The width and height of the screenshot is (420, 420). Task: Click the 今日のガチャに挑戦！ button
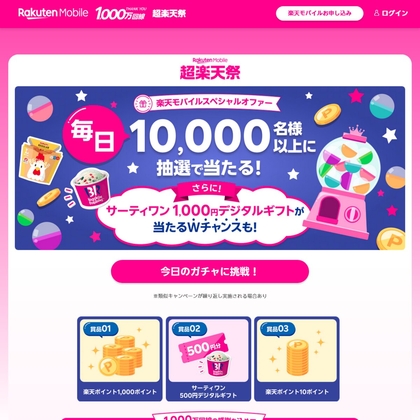[210, 272]
